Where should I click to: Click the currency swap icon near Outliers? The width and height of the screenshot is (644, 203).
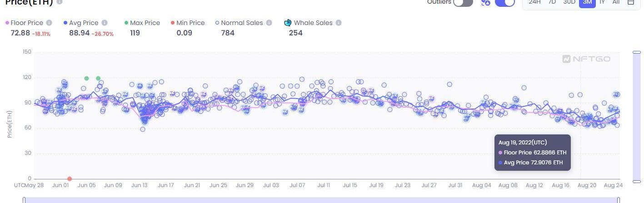tap(486, 3)
